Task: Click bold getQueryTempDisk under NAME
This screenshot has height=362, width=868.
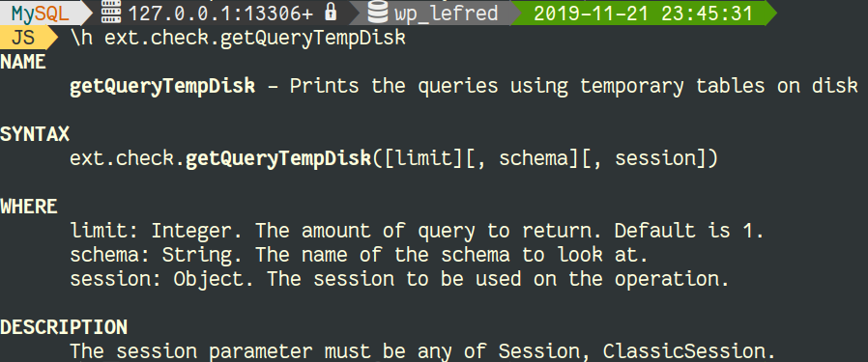Action: click(x=162, y=86)
